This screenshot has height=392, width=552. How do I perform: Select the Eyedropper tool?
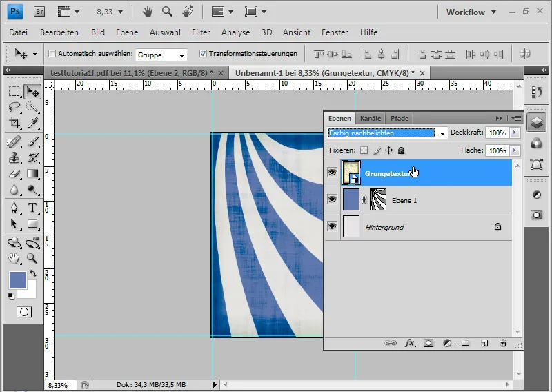tap(32, 123)
